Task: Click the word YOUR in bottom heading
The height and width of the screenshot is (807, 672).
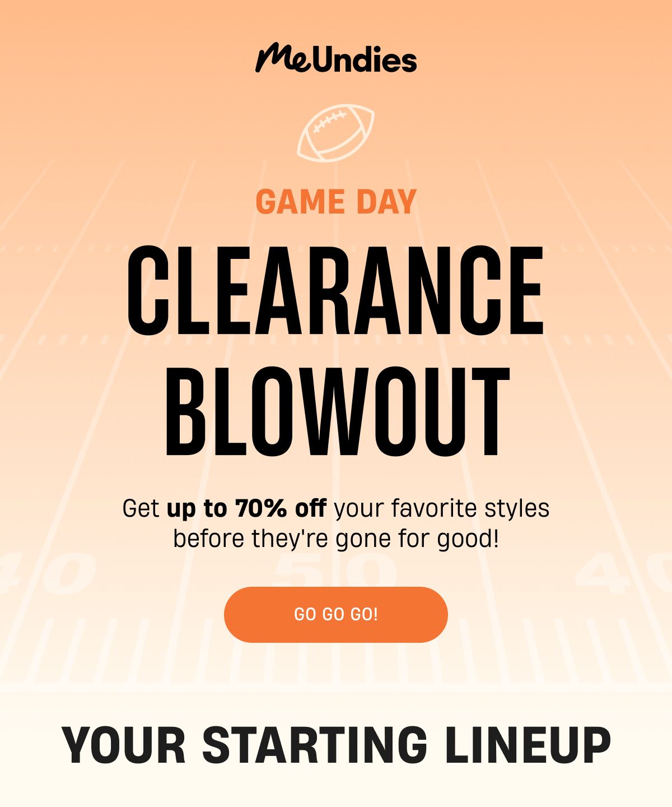Action: click(x=124, y=745)
